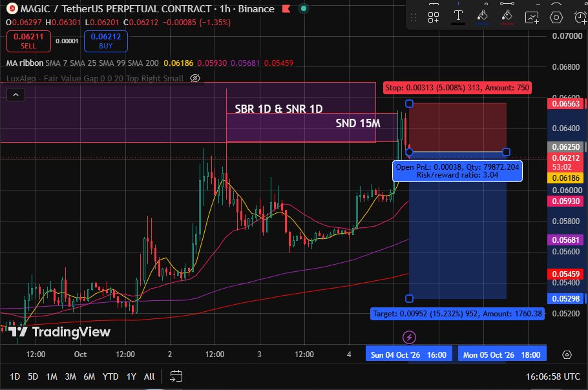Select the stop-level handle at top of red zone
Image resolution: width=588 pixels, height=390 pixels.
[409, 103]
